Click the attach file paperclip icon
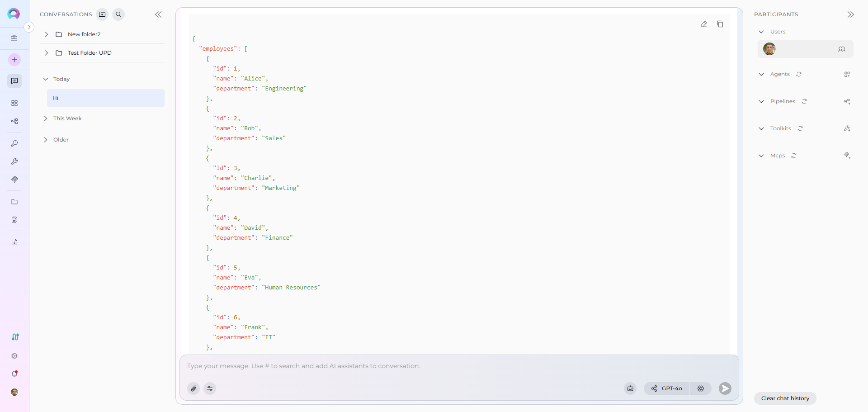Screen dimensions: 868x412 193,388
